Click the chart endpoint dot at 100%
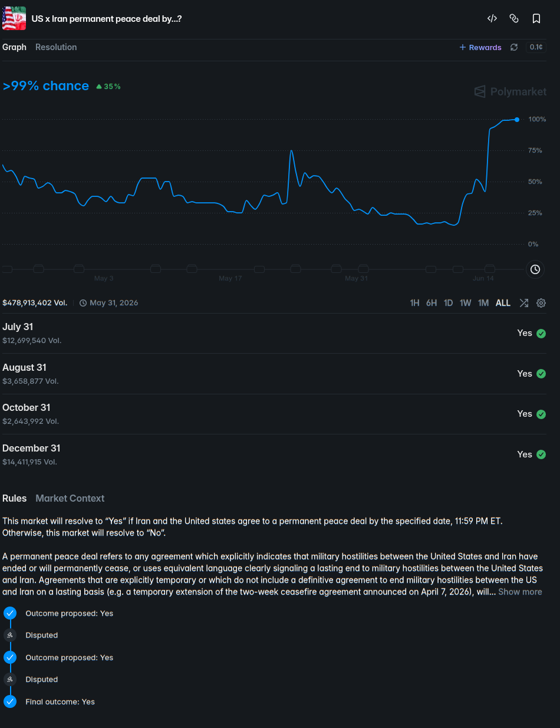The width and height of the screenshot is (560, 728). 517,120
